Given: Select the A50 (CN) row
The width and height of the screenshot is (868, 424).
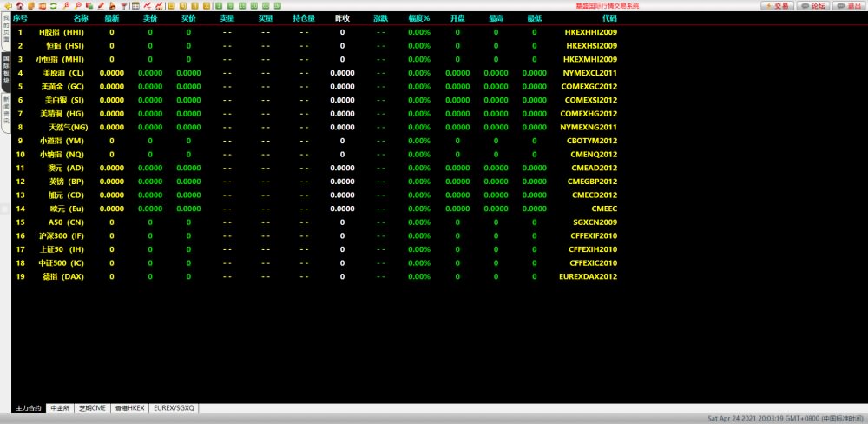Looking at the screenshot, I should point(316,222).
